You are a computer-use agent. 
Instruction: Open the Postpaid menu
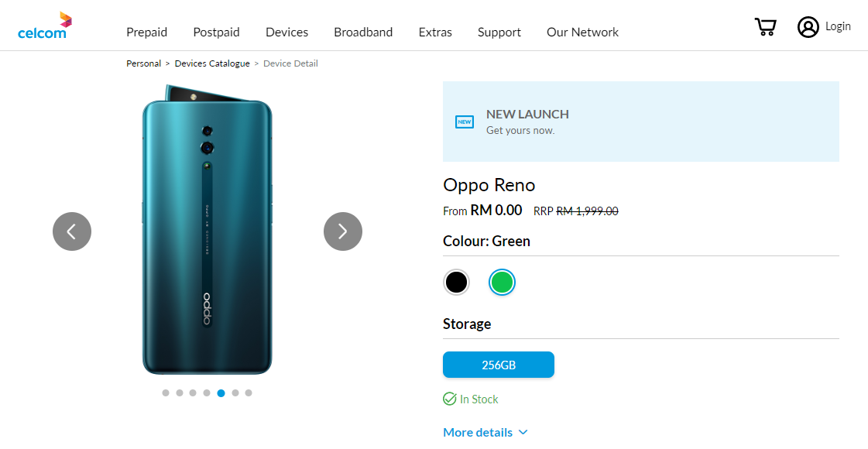click(x=217, y=33)
